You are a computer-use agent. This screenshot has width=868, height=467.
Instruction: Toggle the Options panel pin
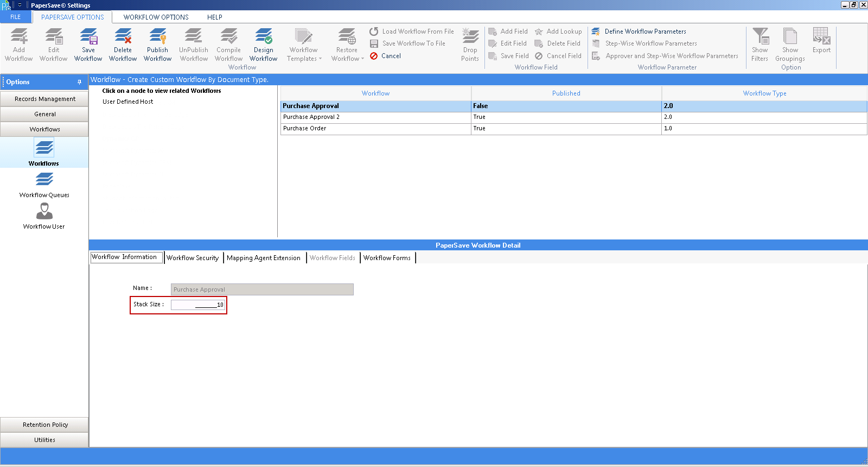[79, 82]
